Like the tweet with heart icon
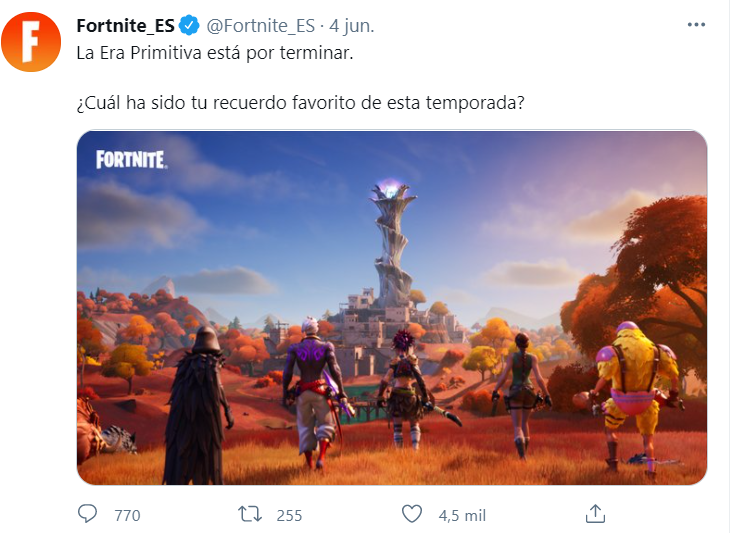738x533 pixels. point(412,514)
